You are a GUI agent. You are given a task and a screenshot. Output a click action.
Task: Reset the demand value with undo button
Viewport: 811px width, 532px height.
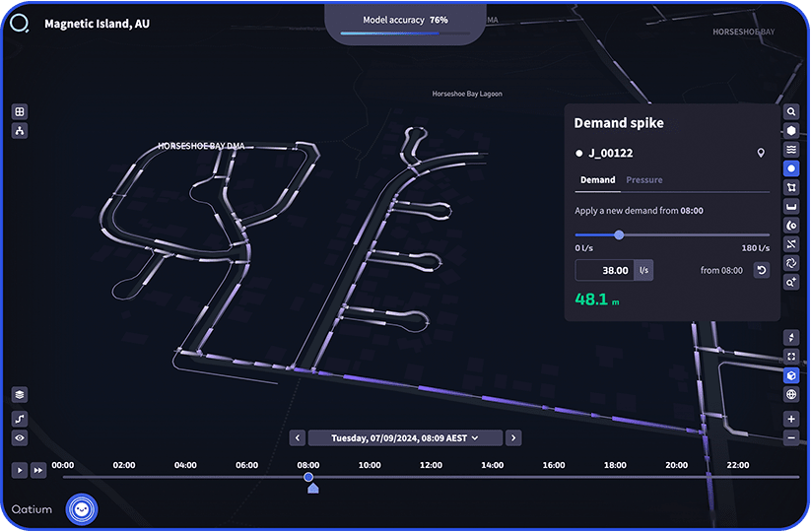tap(761, 270)
